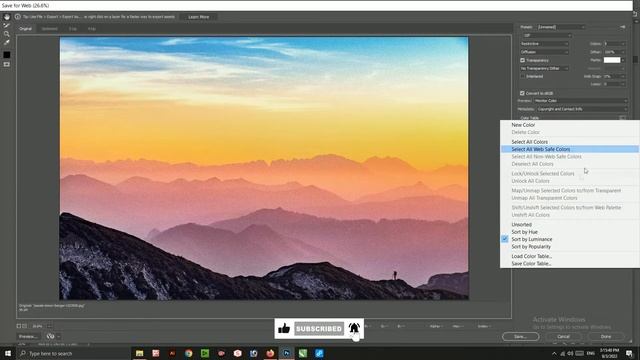
Task: Open the Optimize panel flyout menu icon
Action: pos(622,27)
